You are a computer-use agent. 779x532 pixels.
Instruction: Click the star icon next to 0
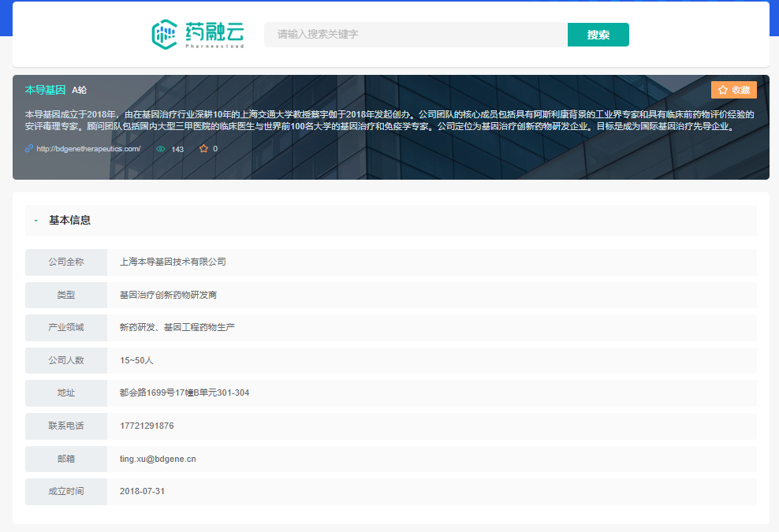[x=203, y=149]
